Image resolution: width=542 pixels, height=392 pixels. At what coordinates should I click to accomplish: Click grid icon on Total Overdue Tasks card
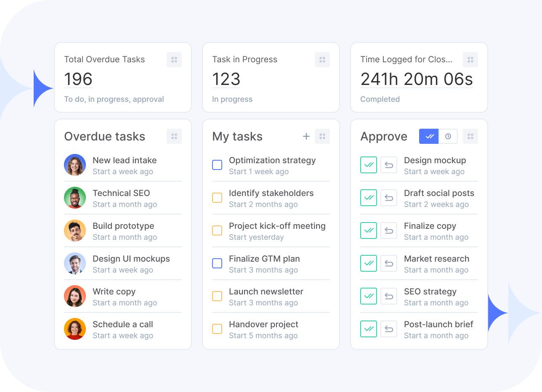[x=174, y=60]
